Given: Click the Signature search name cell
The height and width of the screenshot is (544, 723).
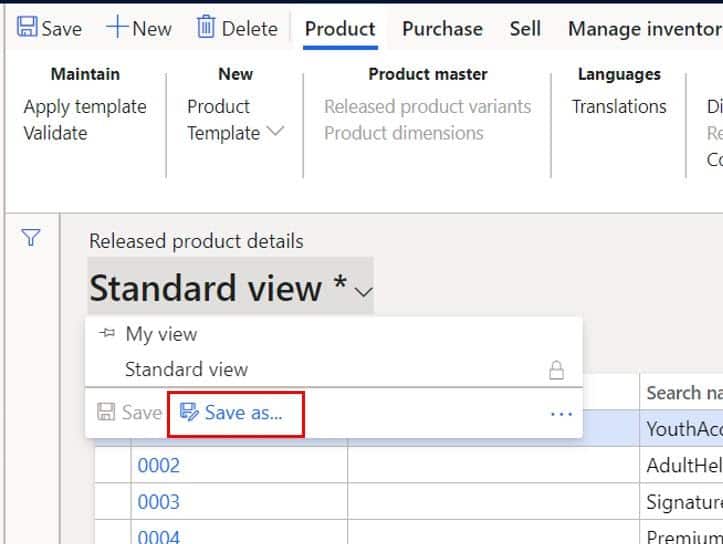Looking at the screenshot, I should click(x=682, y=502).
